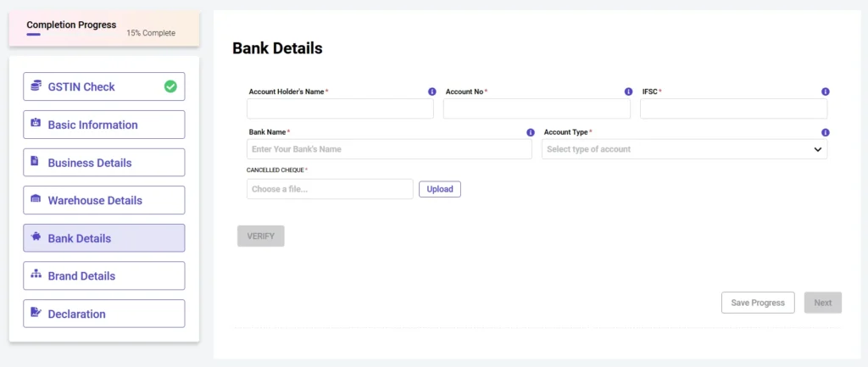Click the info icon for Account Holder's Name
868x367 pixels.
pyautogui.click(x=432, y=92)
